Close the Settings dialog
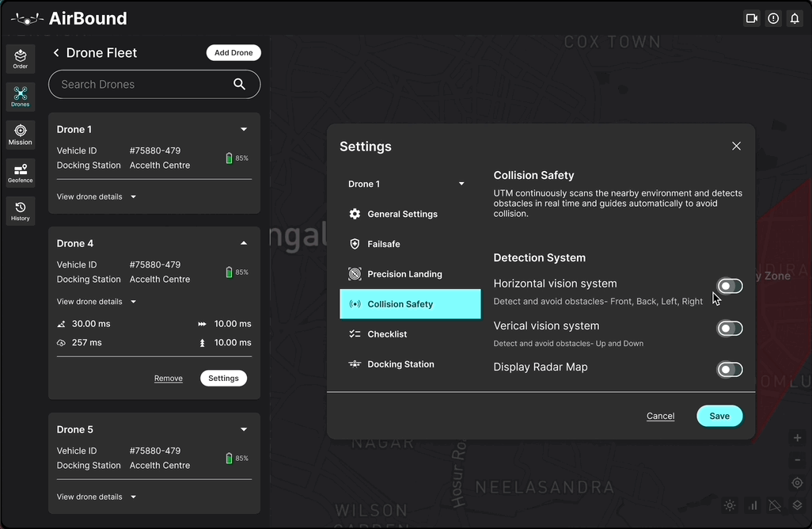This screenshot has width=812, height=529. tap(736, 147)
